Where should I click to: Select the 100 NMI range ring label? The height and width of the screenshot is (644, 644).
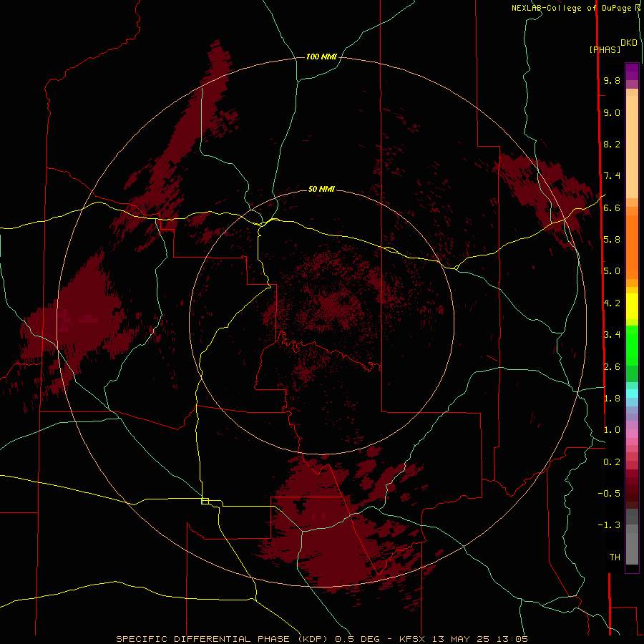click(321, 57)
